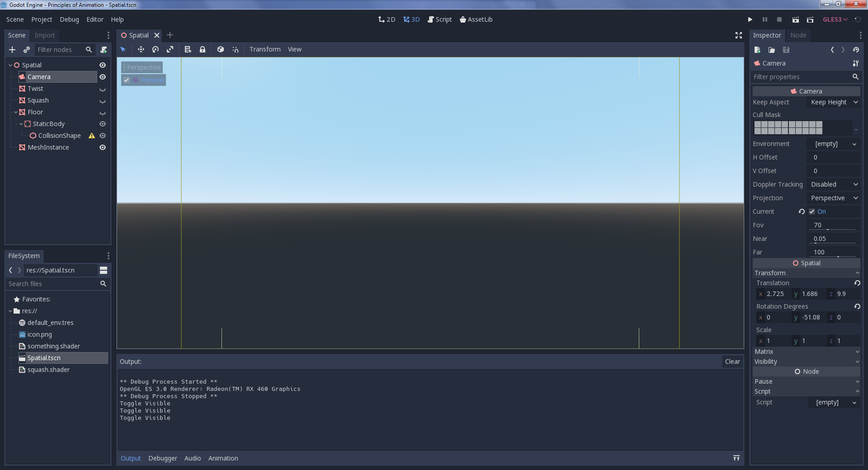Activate the Scale tool
Screen dimensions: 868x470
click(170, 49)
